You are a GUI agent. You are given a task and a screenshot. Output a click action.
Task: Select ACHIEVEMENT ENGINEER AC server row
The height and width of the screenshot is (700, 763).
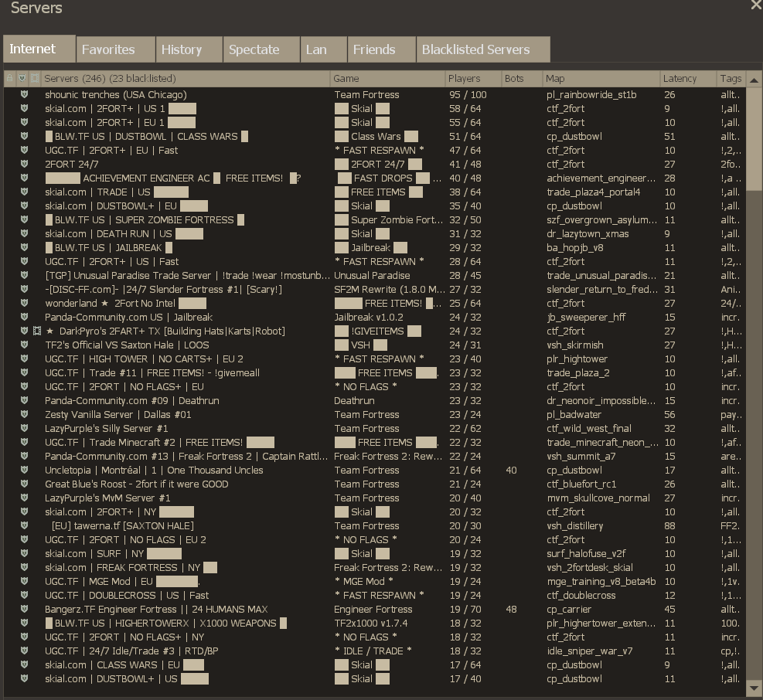pyautogui.click(x=375, y=178)
